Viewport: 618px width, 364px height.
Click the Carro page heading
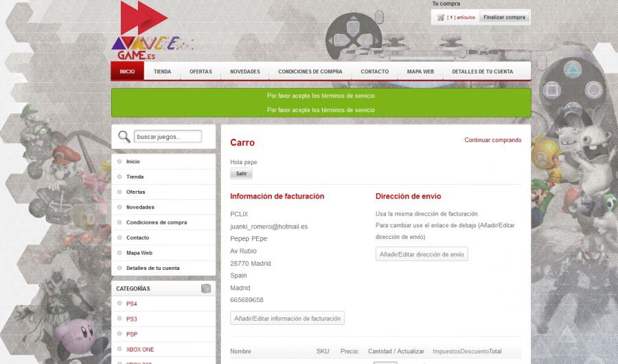click(x=242, y=142)
